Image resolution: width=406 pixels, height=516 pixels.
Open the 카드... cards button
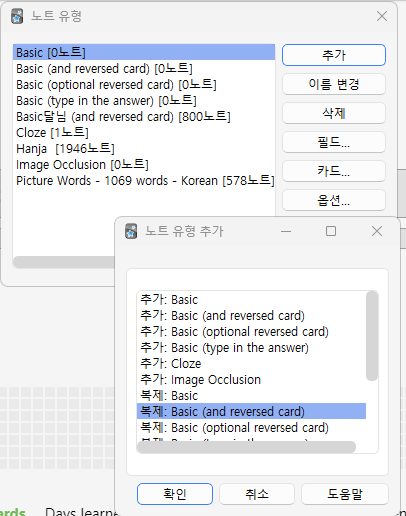[334, 171]
